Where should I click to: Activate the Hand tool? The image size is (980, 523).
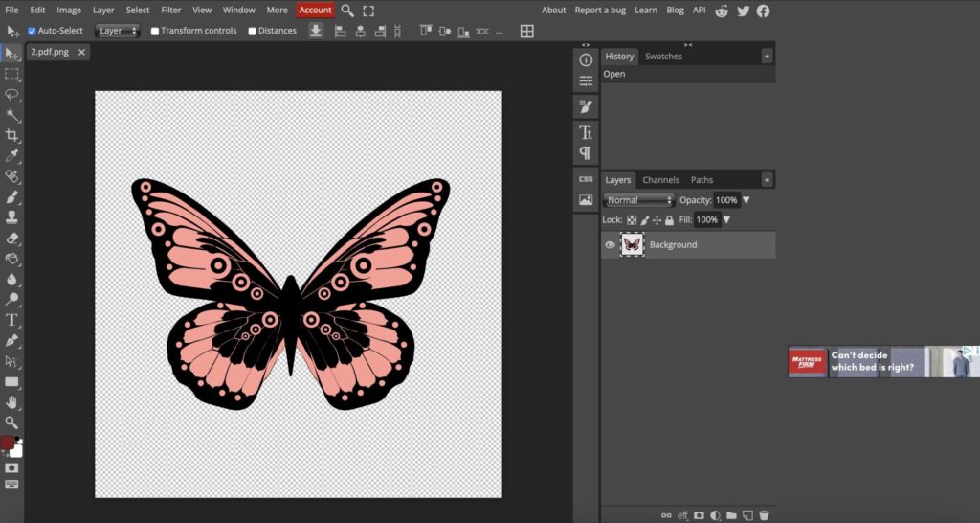click(12, 401)
